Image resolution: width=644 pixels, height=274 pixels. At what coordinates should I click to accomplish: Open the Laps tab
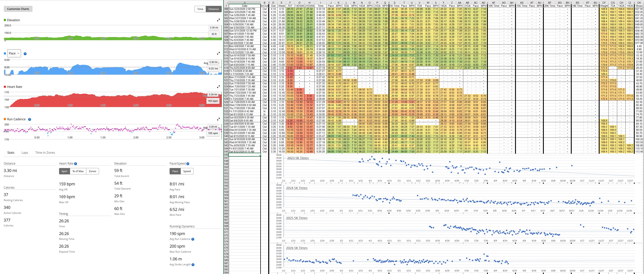[x=25, y=152]
